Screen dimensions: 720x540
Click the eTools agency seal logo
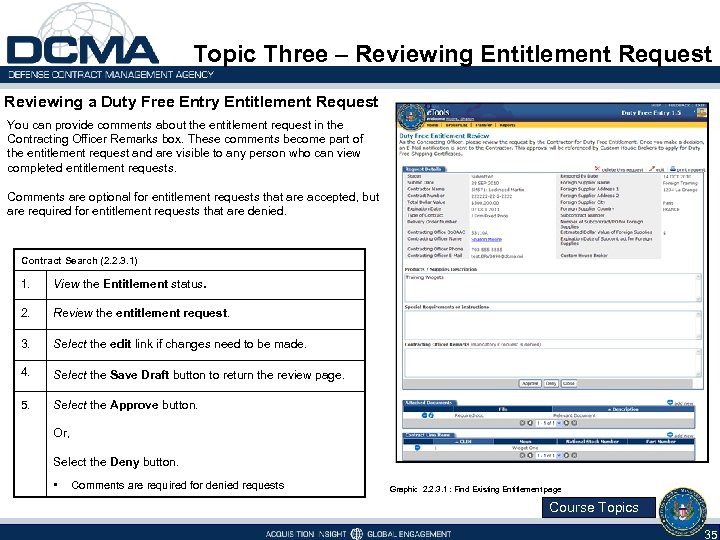(411, 118)
